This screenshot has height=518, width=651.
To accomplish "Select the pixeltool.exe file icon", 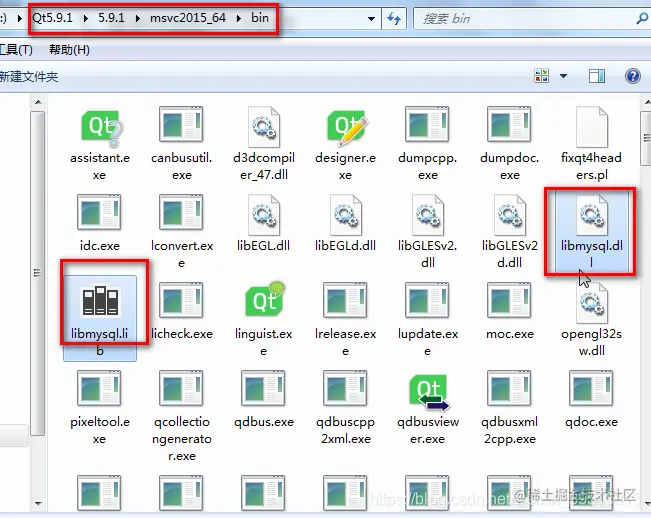I will click(x=99, y=388).
